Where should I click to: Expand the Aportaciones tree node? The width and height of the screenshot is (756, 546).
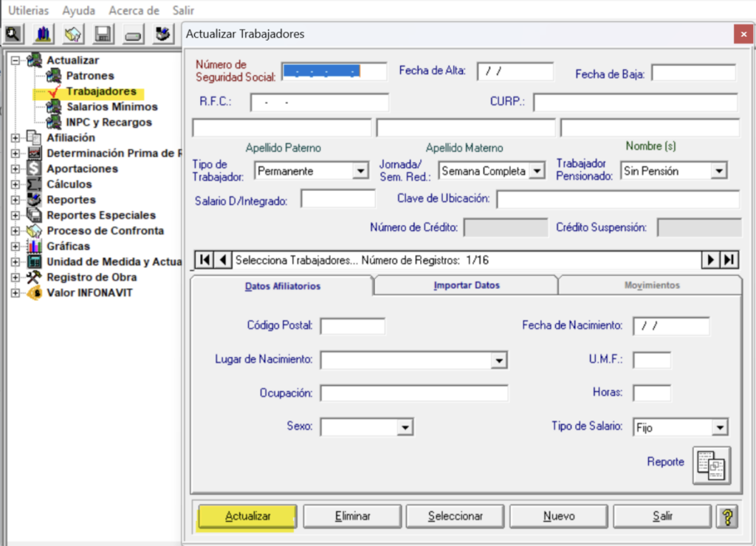(x=16, y=169)
